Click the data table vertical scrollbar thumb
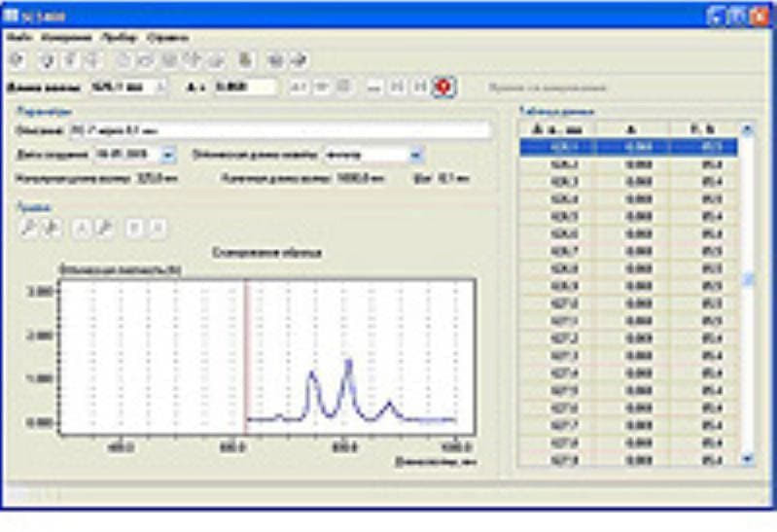The image size is (777, 532). pos(747,280)
